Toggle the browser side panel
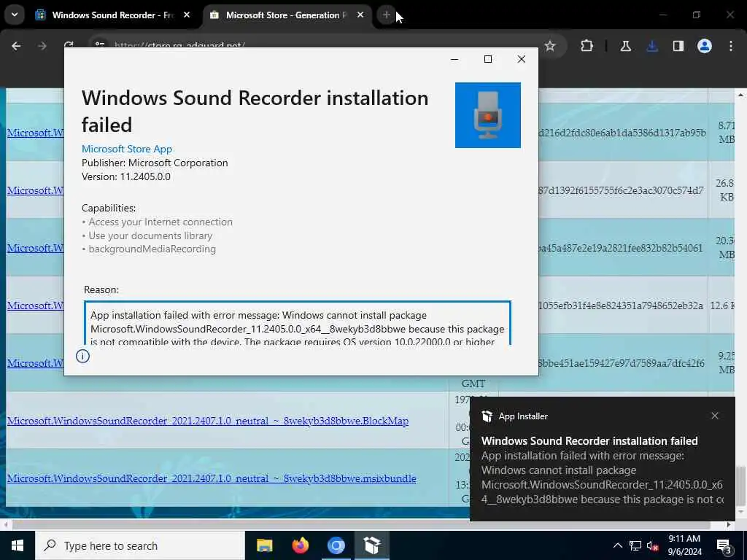This screenshot has height=560, width=747. [x=678, y=46]
